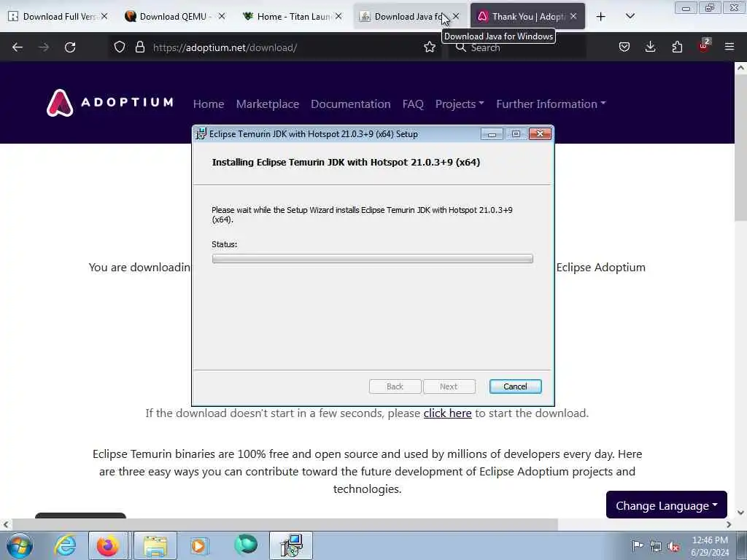Select the Thank You Adoptium tab
Viewport: 747px width, 560px height.
tap(527, 16)
